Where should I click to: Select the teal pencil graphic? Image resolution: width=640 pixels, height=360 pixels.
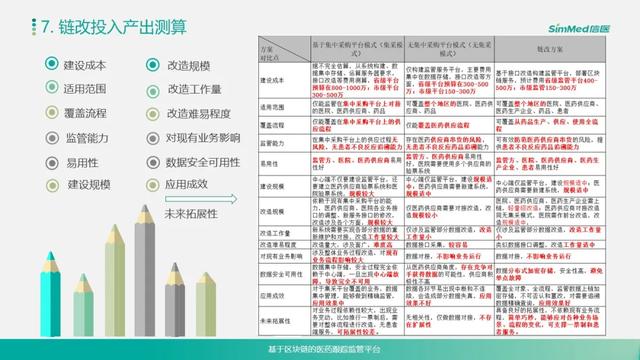tap(51, 294)
